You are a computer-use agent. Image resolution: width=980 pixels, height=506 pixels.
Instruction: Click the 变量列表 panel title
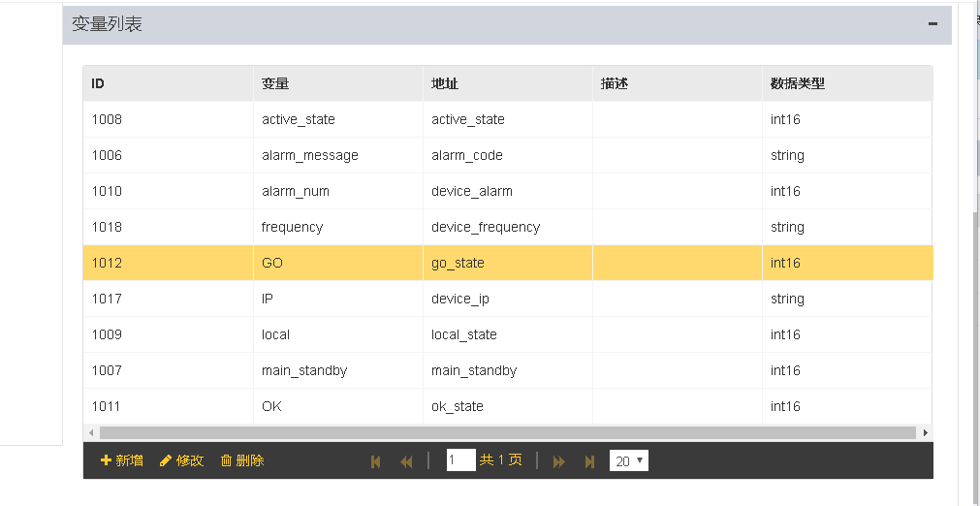[107, 23]
